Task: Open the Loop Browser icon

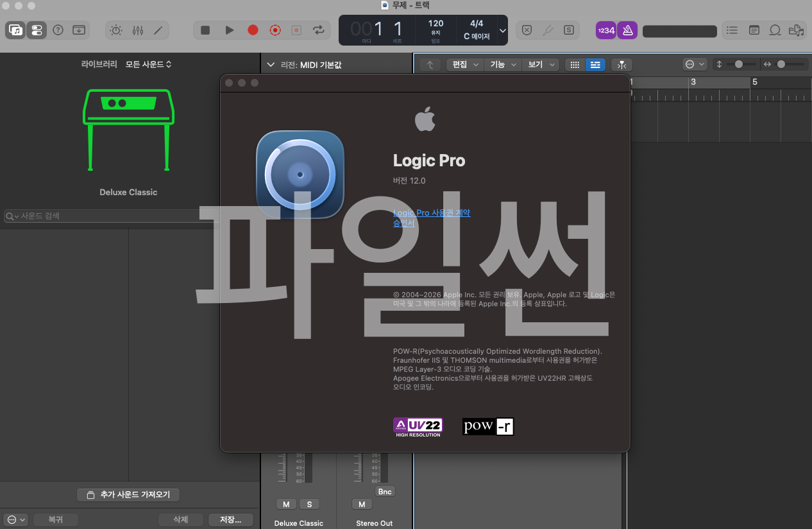Action: (x=775, y=30)
